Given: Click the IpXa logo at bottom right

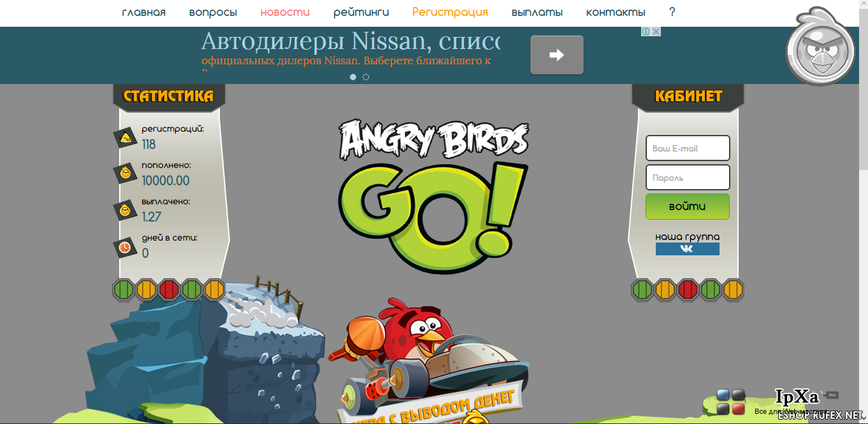Looking at the screenshot, I should click(x=797, y=397).
